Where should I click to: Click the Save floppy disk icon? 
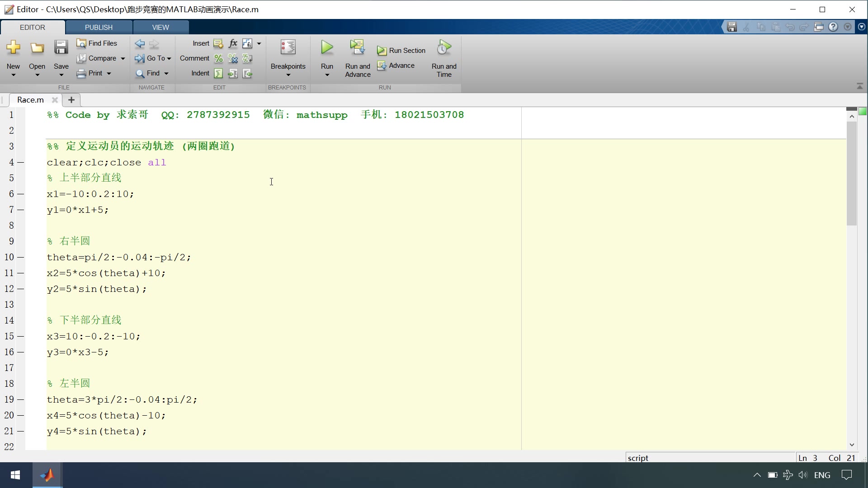coord(61,47)
